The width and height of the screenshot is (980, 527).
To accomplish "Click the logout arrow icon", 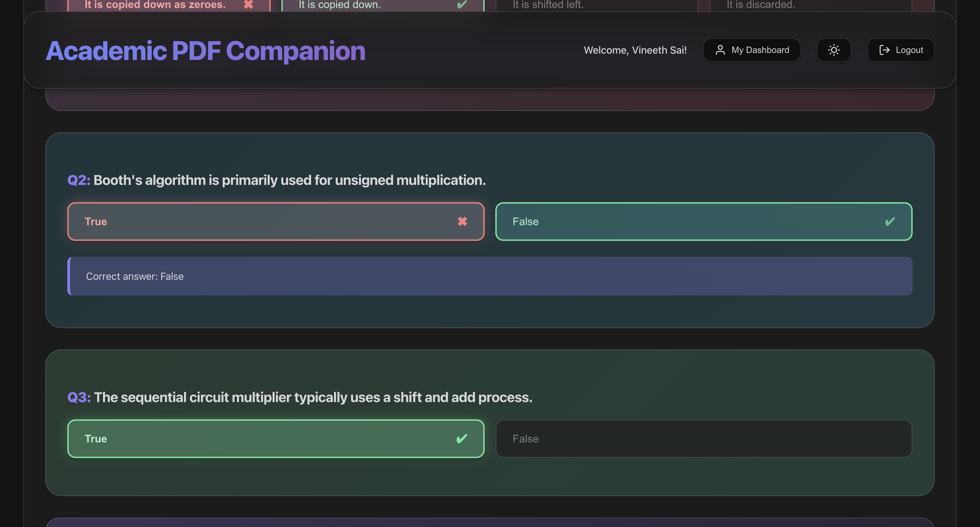I will [x=884, y=50].
